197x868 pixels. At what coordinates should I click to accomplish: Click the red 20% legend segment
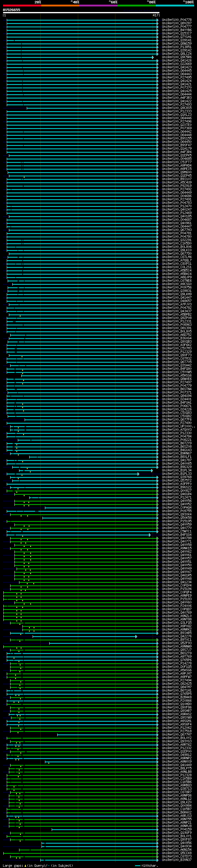pos(22,6)
